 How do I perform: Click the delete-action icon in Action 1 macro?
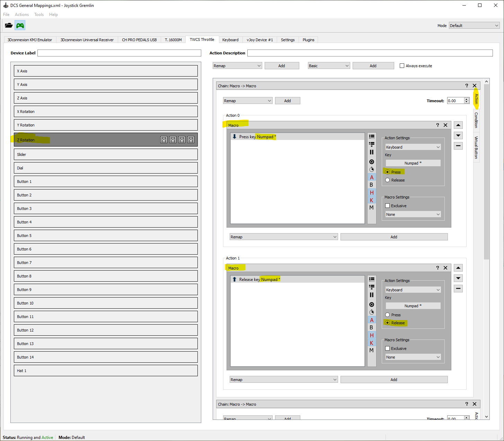(372, 287)
